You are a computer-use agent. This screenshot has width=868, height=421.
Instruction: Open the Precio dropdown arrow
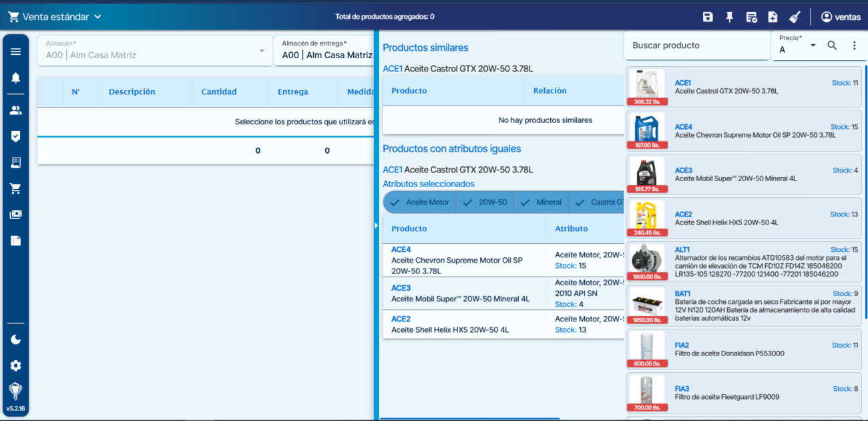813,45
